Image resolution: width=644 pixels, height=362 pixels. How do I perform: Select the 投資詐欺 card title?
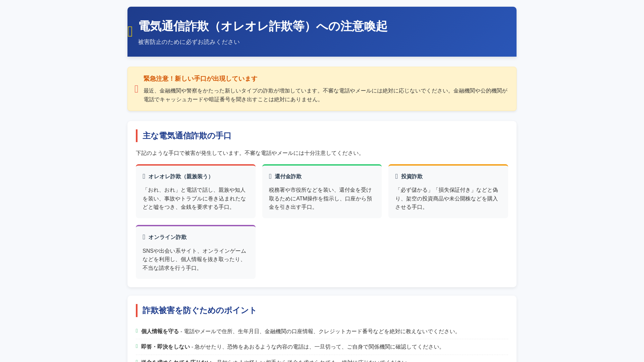[412, 177]
